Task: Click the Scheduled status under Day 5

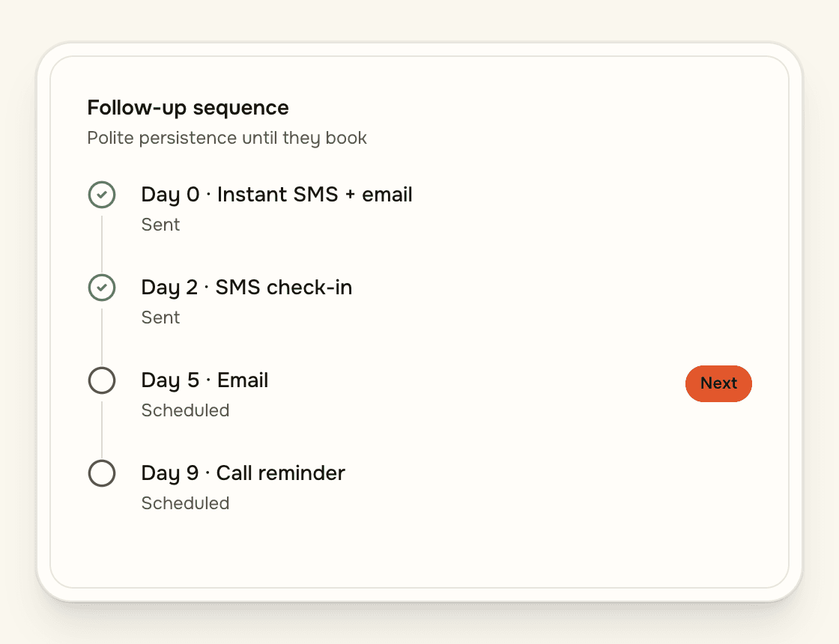Action: tap(185, 410)
